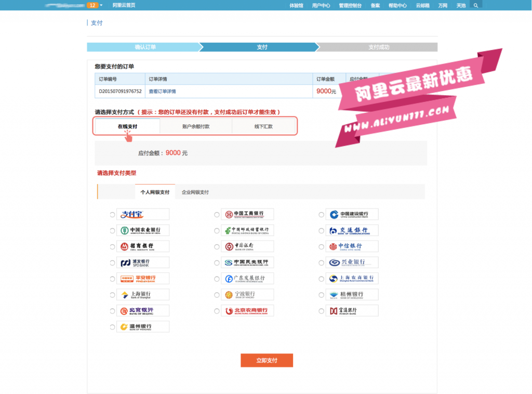532x394 pixels.
Task: Click the 宁波银行 logo
Action: coord(247,295)
